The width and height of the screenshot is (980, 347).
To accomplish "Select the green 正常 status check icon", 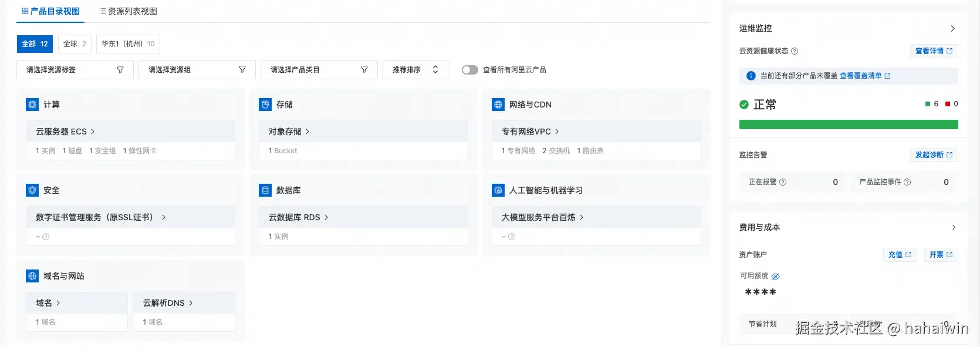I will pos(744,105).
